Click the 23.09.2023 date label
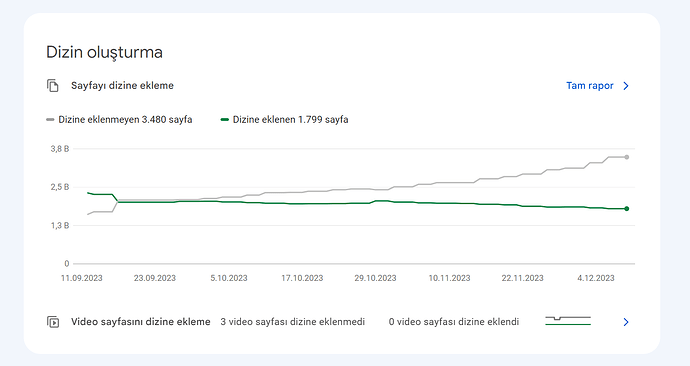 click(155, 278)
